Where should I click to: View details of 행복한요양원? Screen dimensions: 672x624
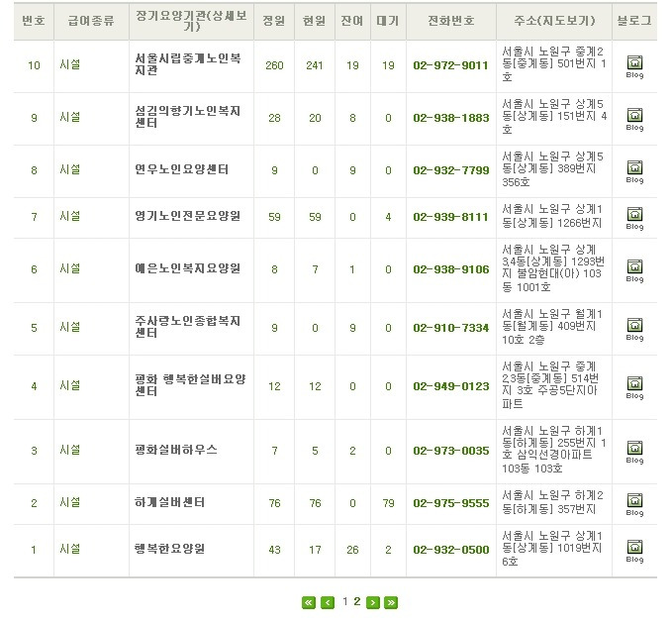pyautogui.click(x=169, y=549)
